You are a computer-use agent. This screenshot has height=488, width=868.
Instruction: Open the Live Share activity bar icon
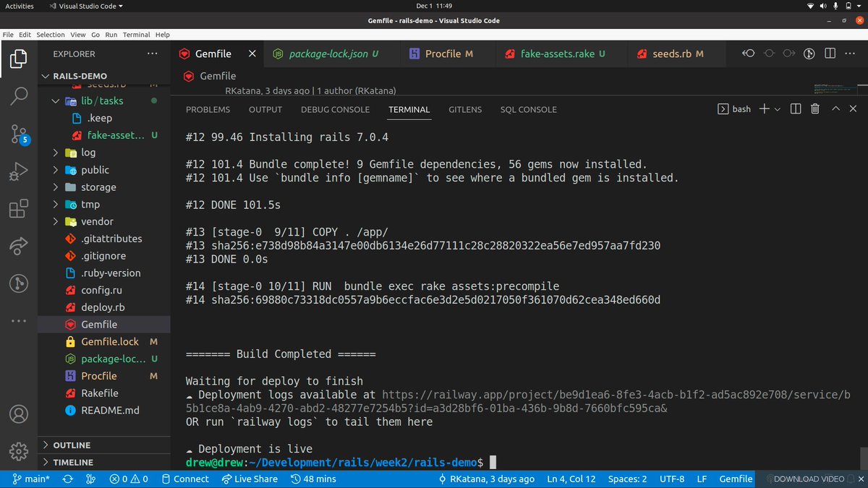(x=19, y=247)
